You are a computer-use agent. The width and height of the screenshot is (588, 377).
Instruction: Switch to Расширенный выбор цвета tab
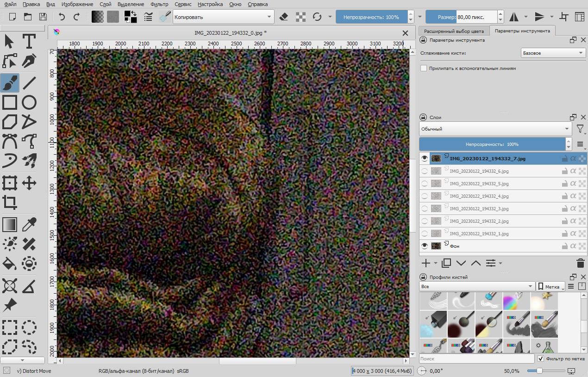point(453,31)
